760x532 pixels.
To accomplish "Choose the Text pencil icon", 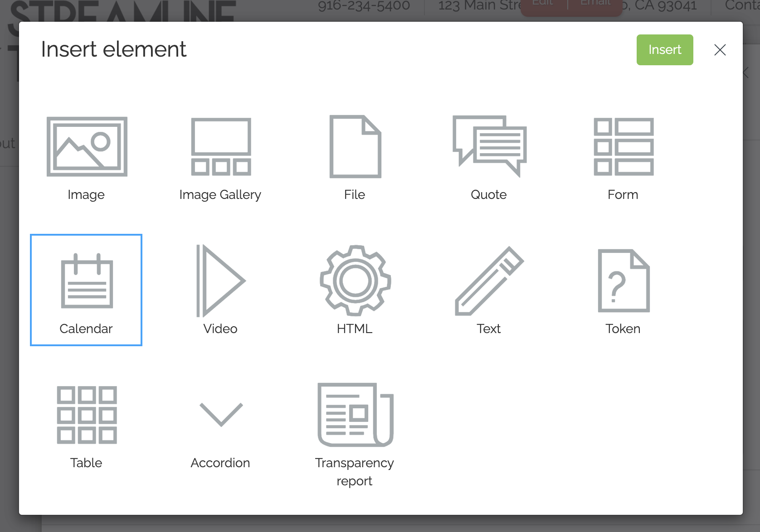I will tap(489, 281).
